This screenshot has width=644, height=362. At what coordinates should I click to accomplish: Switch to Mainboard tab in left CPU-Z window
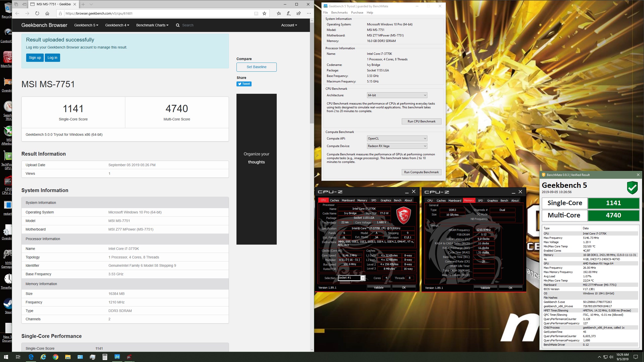348,200
